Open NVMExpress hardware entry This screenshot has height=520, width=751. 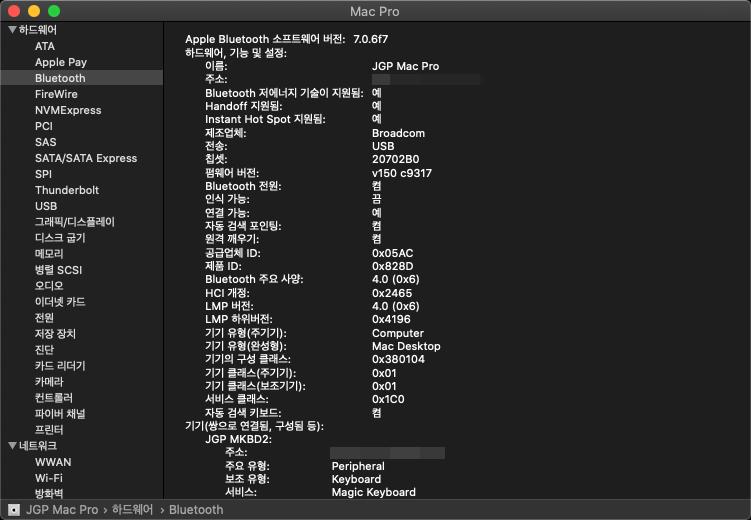(x=68, y=110)
